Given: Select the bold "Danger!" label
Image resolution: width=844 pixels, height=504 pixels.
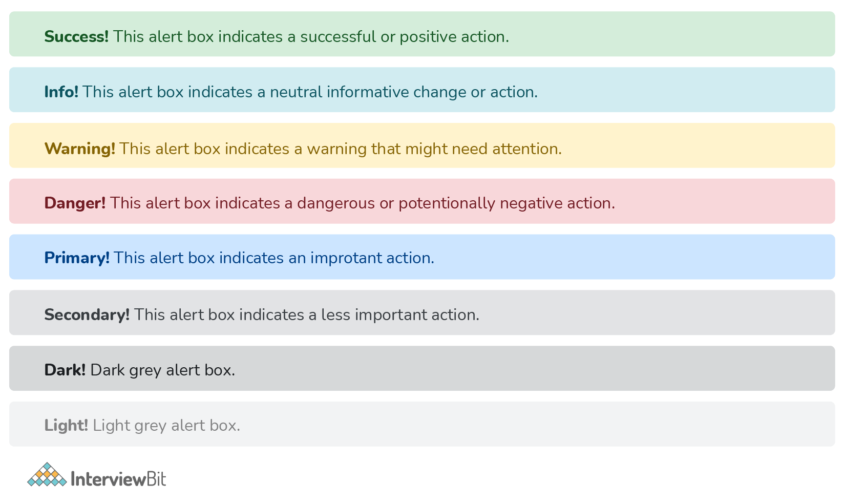Looking at the screenshot, I should [75, 203].
